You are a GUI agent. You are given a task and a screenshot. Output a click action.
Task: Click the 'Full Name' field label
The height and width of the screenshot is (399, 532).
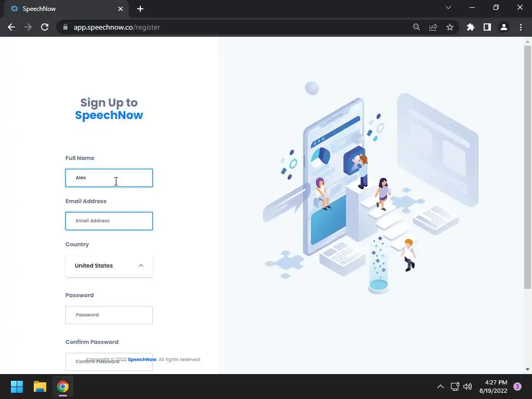click(x=79, y=158)
